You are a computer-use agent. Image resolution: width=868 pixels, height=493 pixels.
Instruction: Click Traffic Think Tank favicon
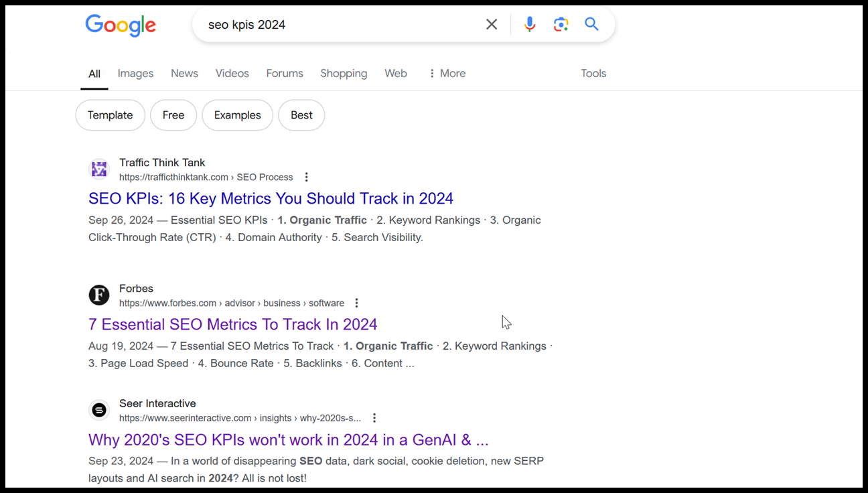99,169
